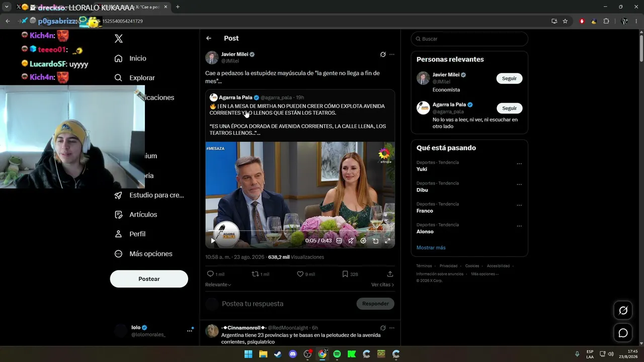
Task: Repost using the retweet icon
Action: tap(260, 274)
